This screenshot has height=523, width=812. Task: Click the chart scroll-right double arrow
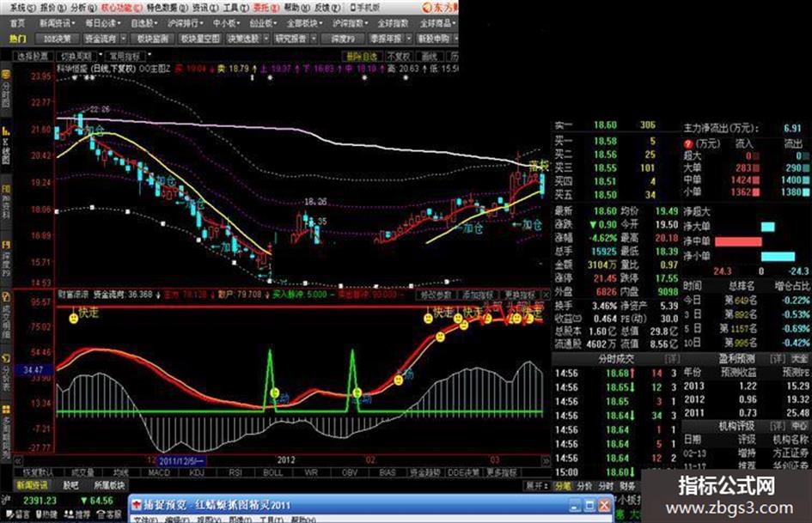click(x=546, y=459)
